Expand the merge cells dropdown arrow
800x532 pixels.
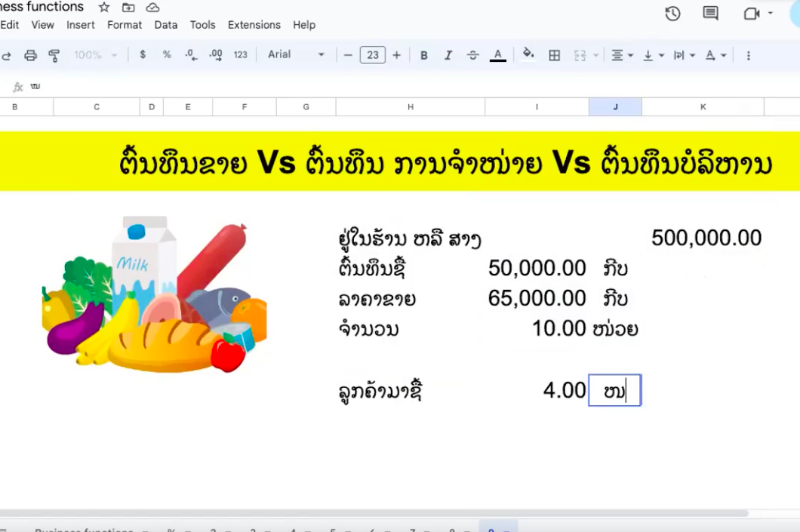[595, 55]
